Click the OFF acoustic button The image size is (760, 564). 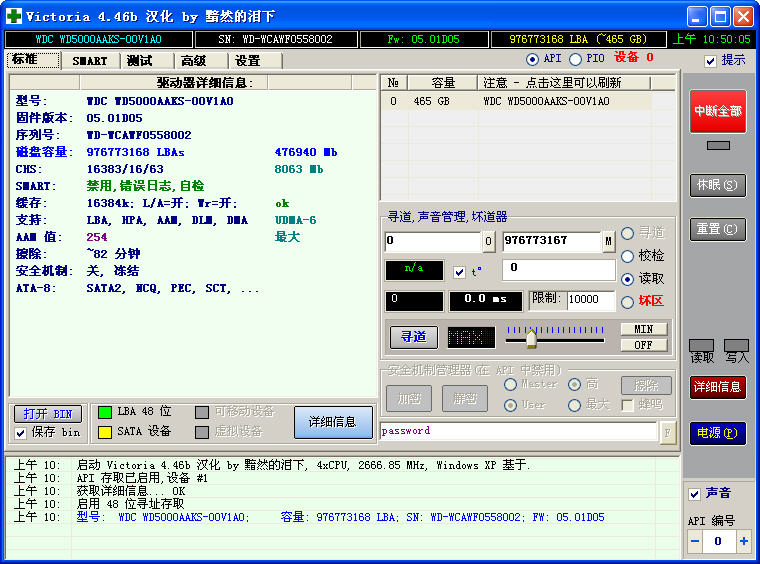(643, 345)
